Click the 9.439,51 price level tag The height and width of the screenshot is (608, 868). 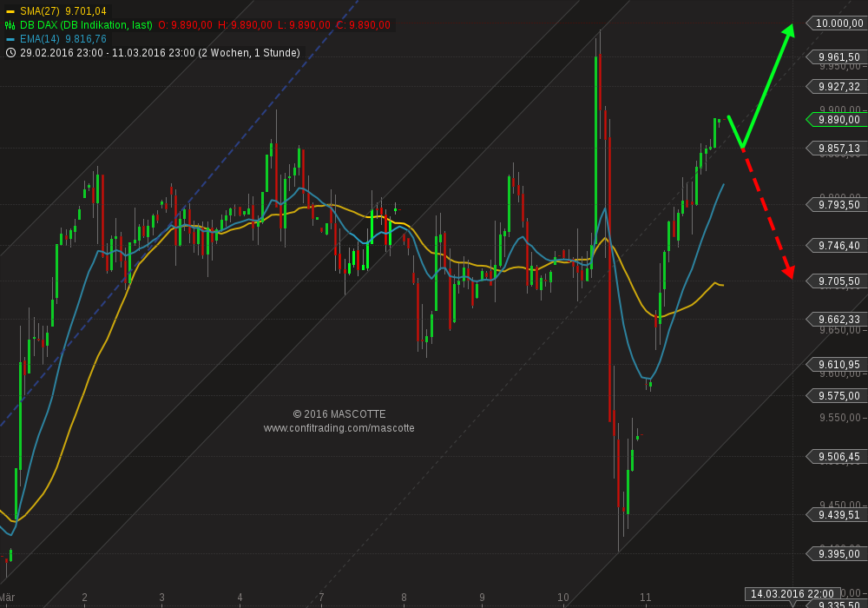point(837,515)
